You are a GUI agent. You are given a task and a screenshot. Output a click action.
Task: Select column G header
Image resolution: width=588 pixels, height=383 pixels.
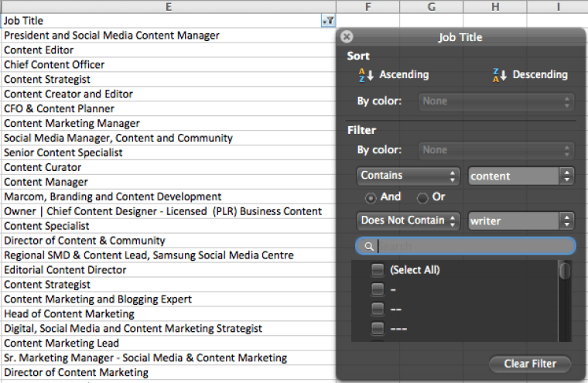[432, 7]
